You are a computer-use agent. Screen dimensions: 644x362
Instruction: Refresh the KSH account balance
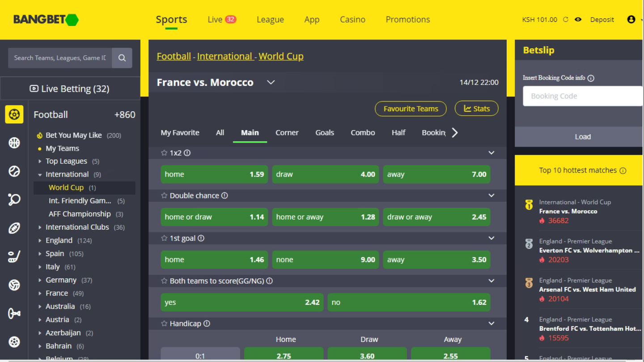566,20
